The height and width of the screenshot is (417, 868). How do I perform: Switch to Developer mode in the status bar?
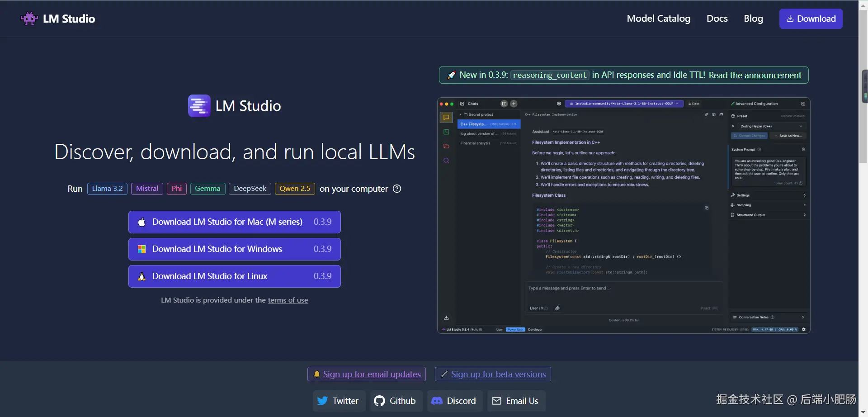[x=535, y=329]
